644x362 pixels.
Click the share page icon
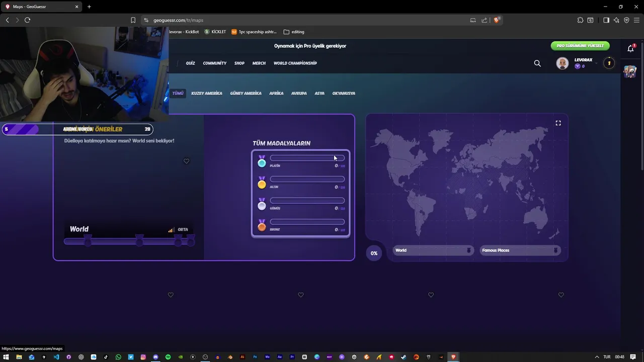pos(484,20)
